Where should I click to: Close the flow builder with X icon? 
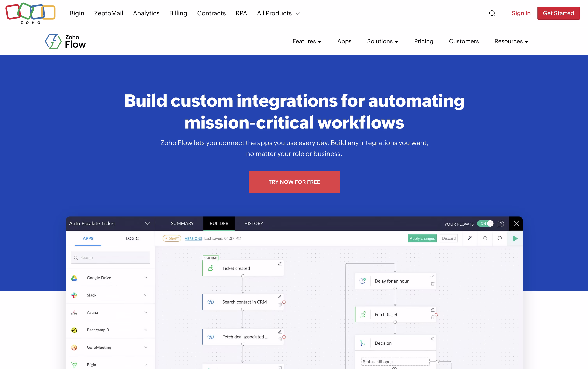(516, 223)
